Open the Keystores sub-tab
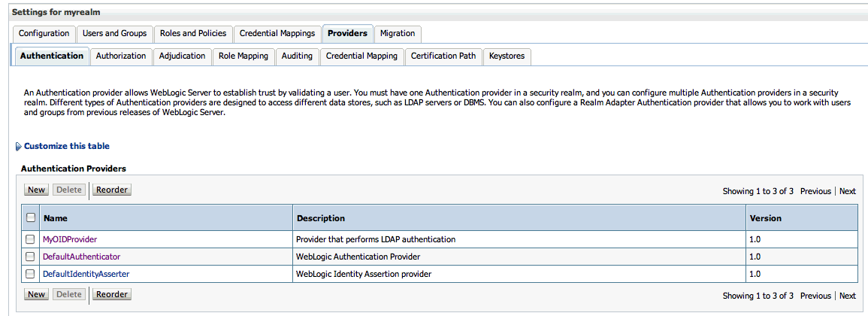The image size is (868, 316). [507, 56]
